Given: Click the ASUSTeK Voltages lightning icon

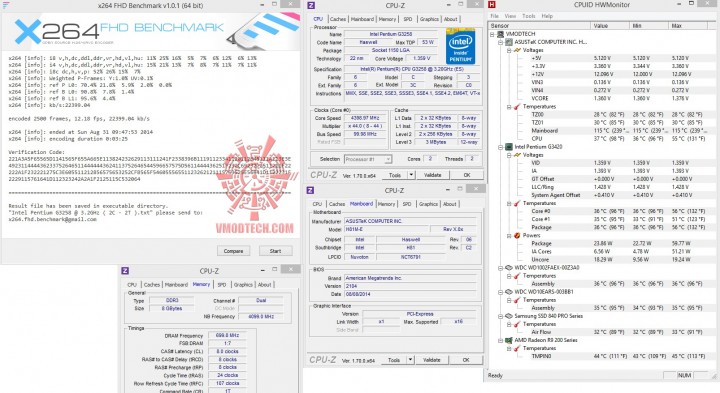Looking at the screenshot, I should 517,51.
